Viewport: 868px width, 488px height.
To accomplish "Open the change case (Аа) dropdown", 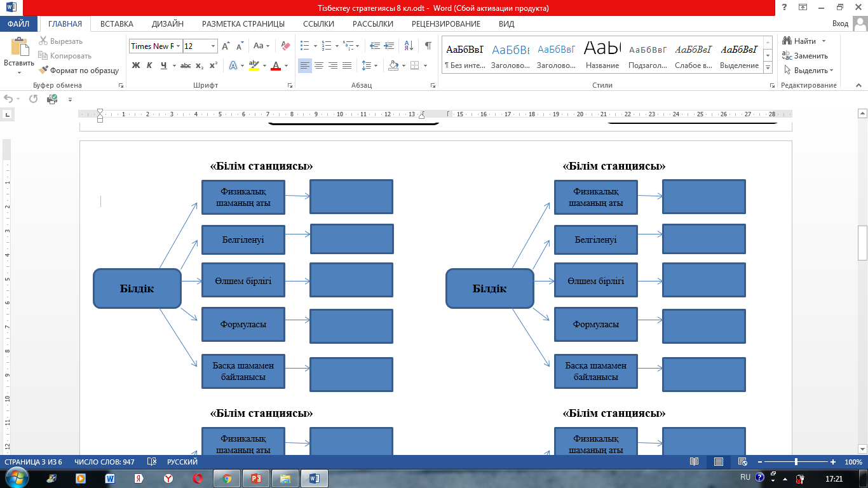I will (x=261, y=46).
